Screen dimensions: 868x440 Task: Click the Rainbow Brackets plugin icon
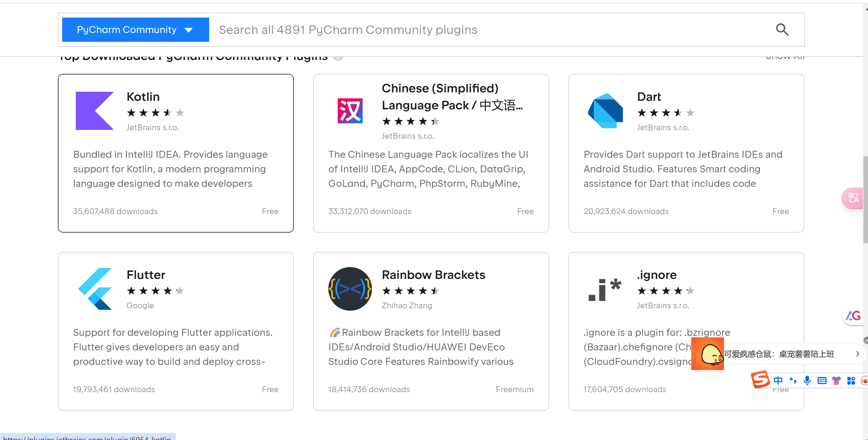[x=350, y=289]
